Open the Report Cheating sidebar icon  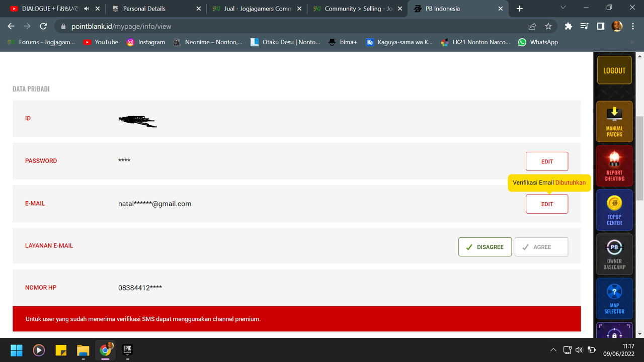pos(614,166)
